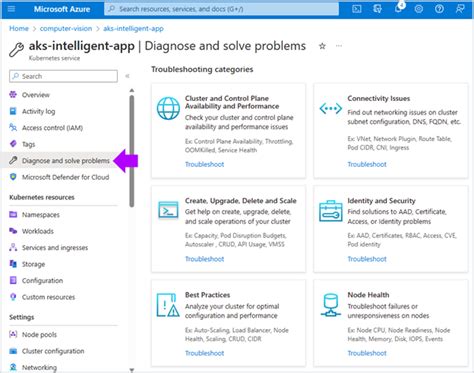Open the feedback icon in header
This screenshot has width=474, height=373.
point(460,9)
